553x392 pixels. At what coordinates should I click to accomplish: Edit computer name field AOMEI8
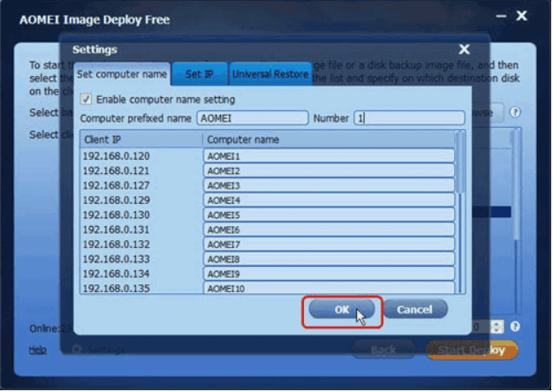[329, 259]
